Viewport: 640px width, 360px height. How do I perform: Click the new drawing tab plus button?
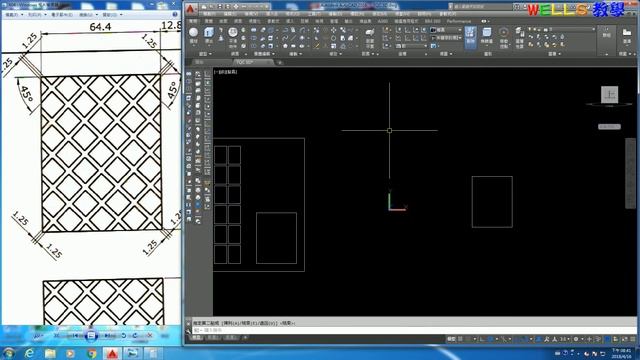point(280,62)
